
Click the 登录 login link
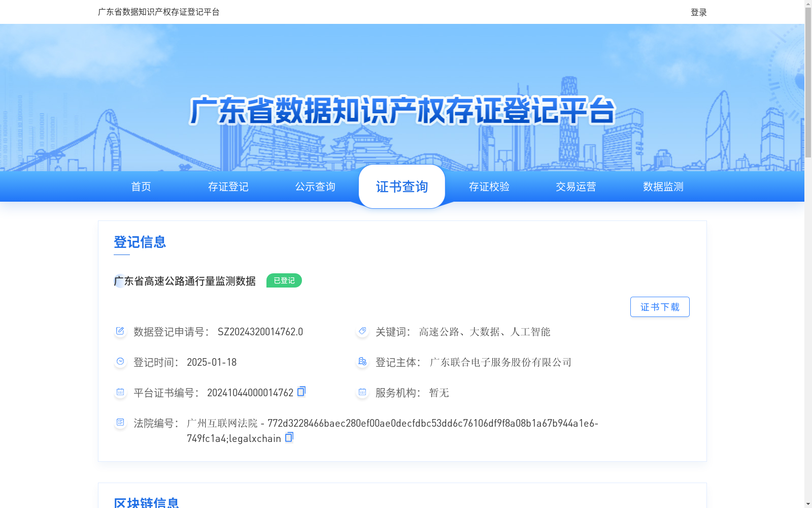(x=698, y=12)
